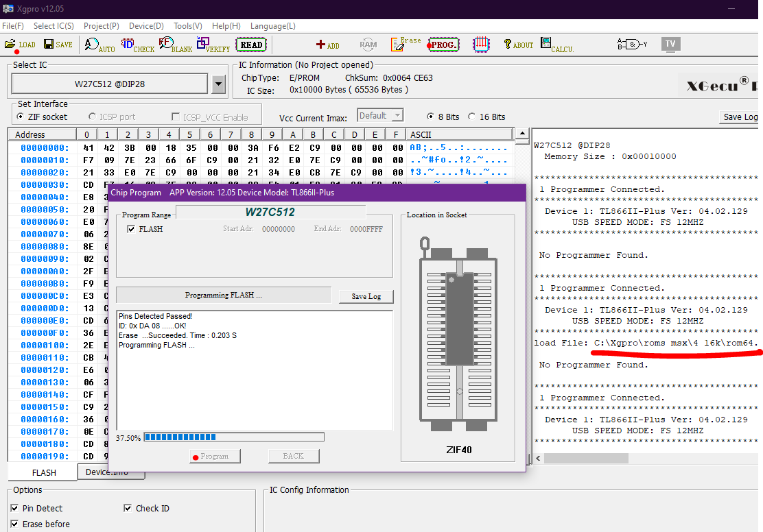Click Save Log in the Chip Program dialog

click(366, 296)
